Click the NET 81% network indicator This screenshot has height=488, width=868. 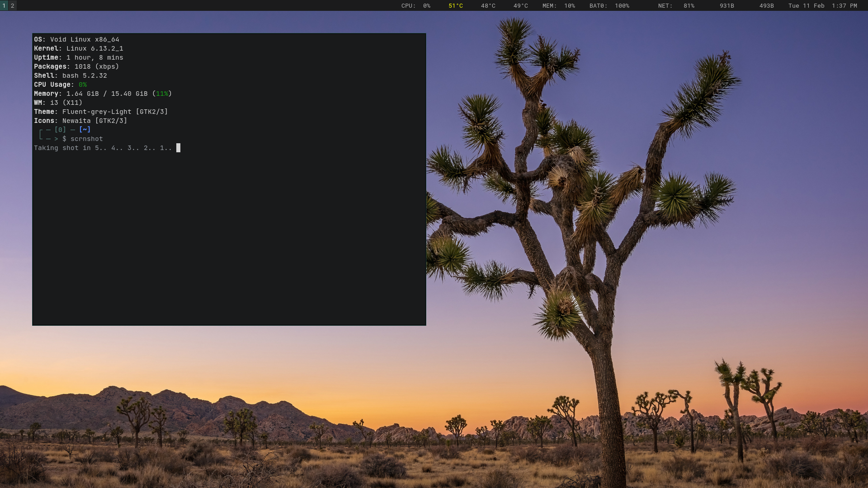[x=676, y=6]
